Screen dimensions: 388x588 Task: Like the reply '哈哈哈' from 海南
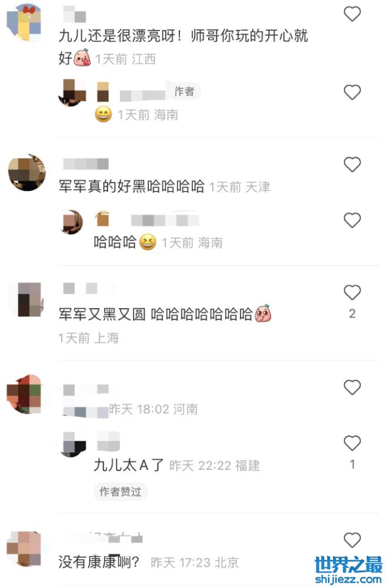352,220
